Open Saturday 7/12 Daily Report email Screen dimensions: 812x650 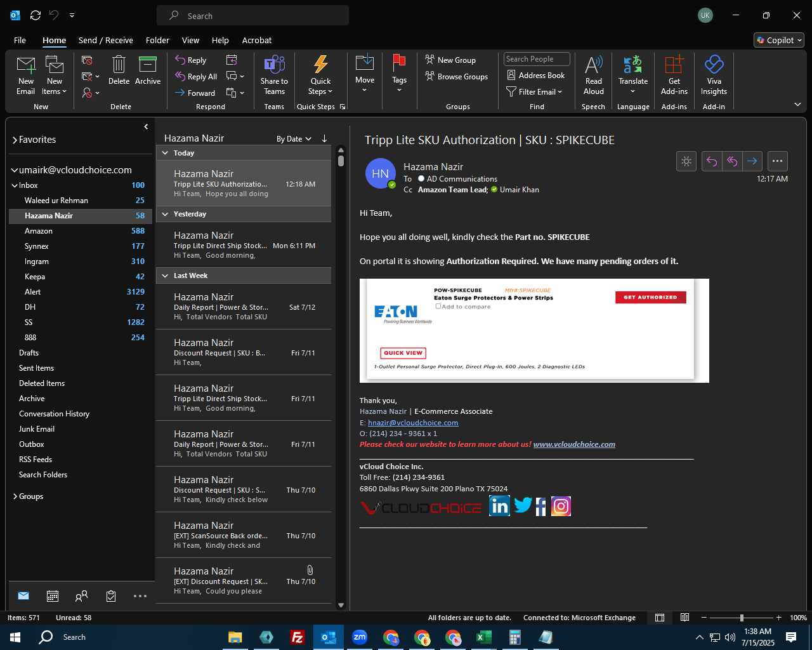point(244,307)
